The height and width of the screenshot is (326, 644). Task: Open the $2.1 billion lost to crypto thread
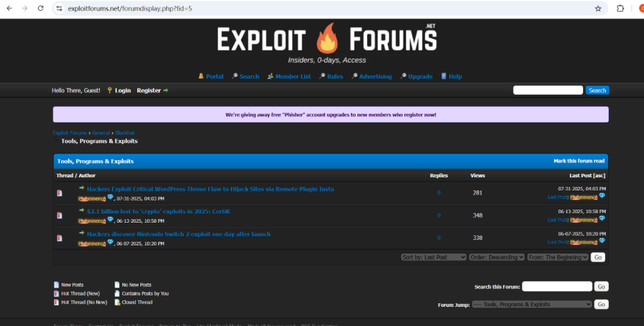coord(159,211)
